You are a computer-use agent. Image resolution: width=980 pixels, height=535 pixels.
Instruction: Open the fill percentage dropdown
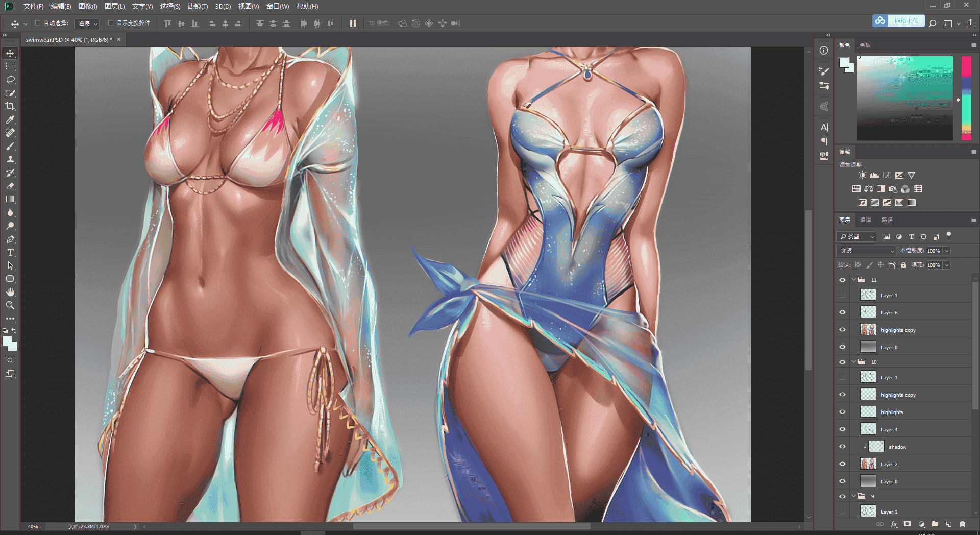(947, 265)
